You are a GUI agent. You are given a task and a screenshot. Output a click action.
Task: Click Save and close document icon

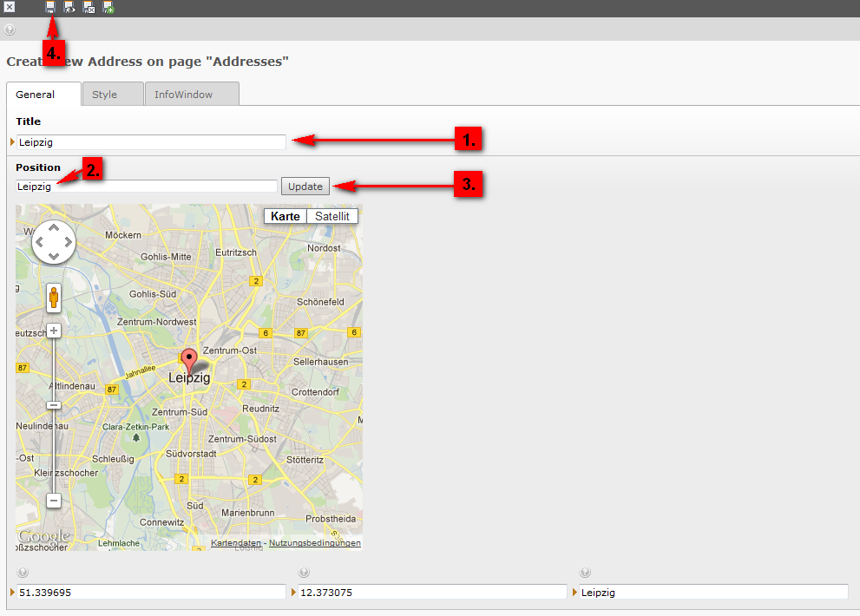tap(89, 8)
